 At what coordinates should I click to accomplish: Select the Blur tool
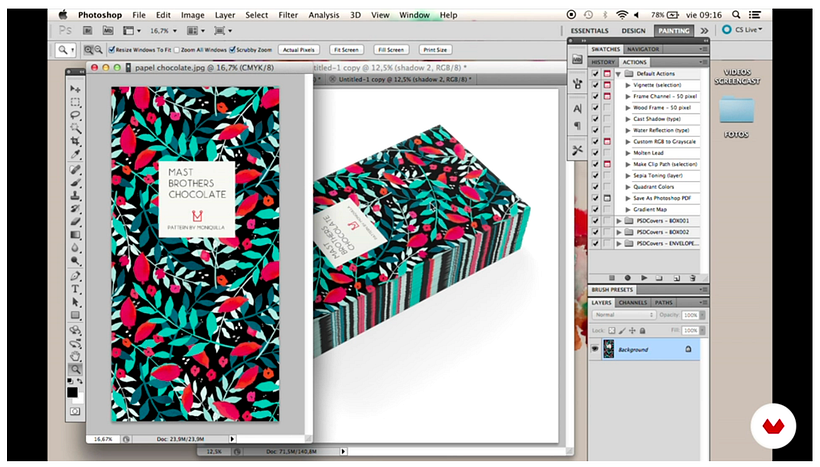tap(75, 248)
